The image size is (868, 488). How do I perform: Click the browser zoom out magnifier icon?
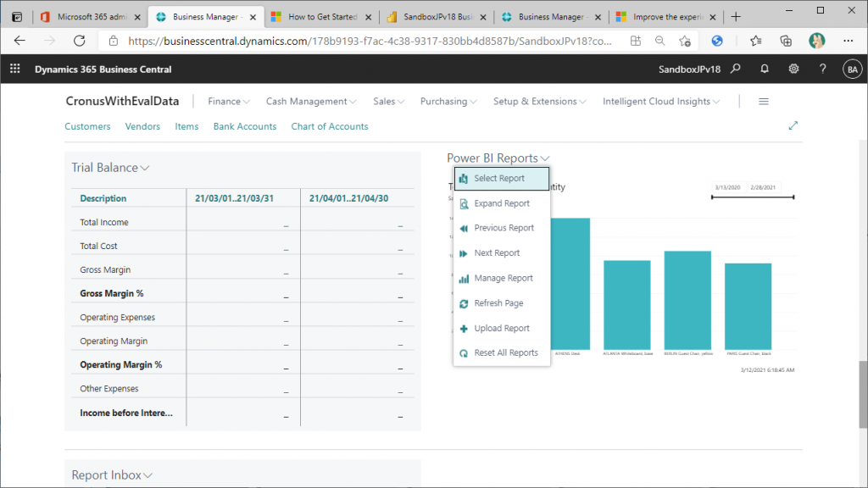(659, 41)
